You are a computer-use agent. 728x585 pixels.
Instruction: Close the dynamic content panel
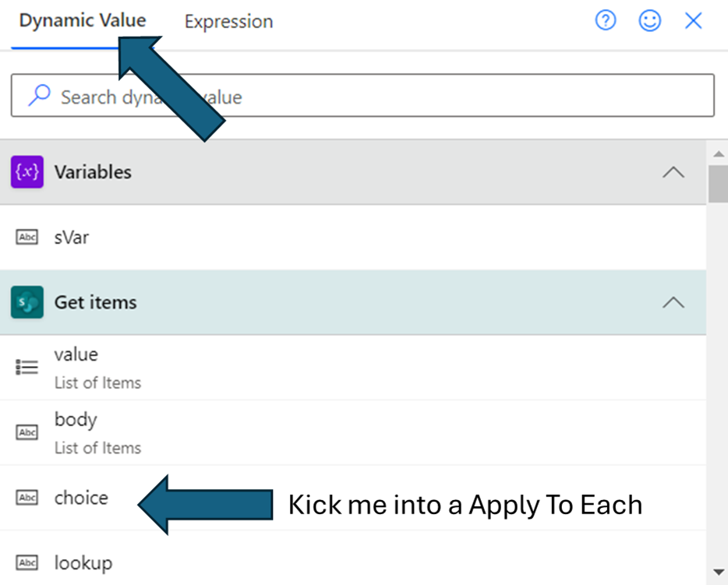click(x=693, y=21)
